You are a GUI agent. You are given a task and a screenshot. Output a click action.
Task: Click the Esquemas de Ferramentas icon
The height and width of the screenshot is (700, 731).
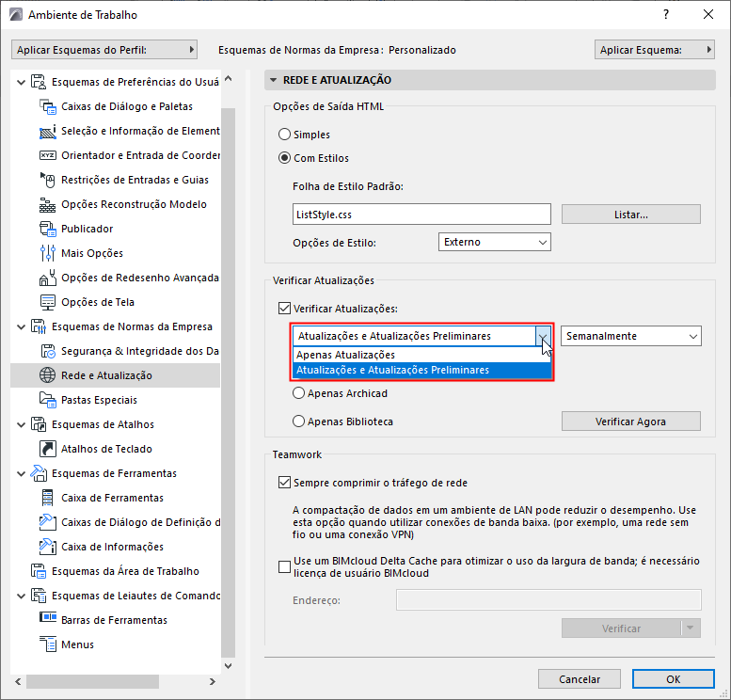point(39,473)
